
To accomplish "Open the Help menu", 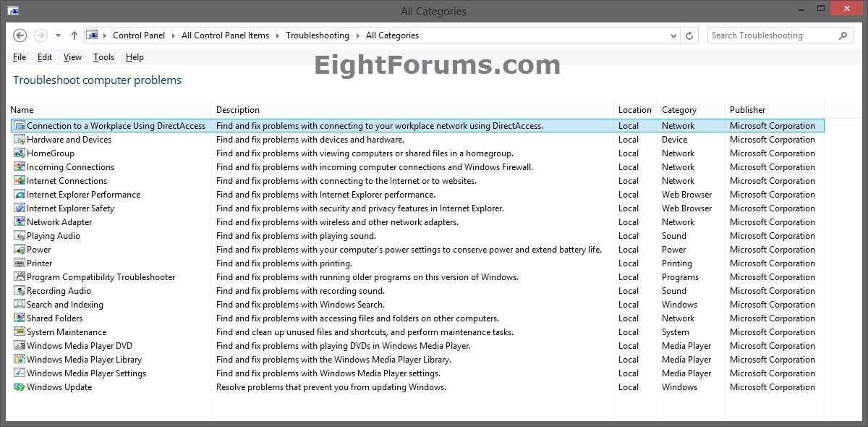I will [x=135, y=57].
